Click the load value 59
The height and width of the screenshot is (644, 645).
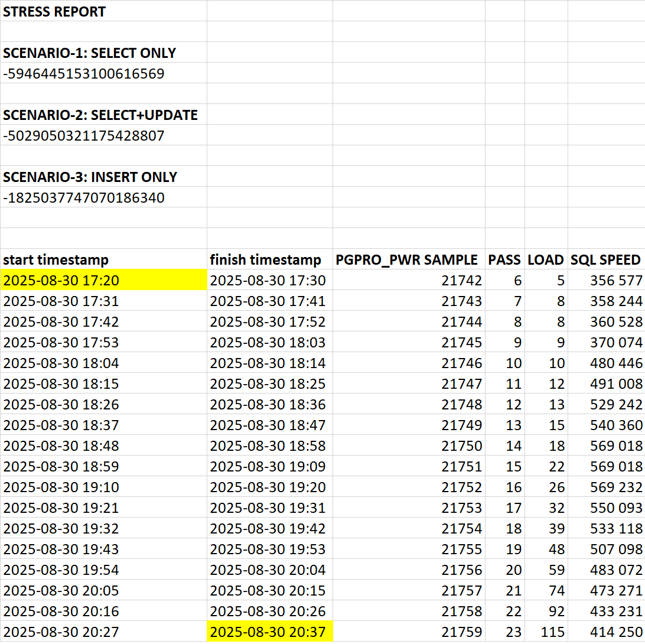546,570
